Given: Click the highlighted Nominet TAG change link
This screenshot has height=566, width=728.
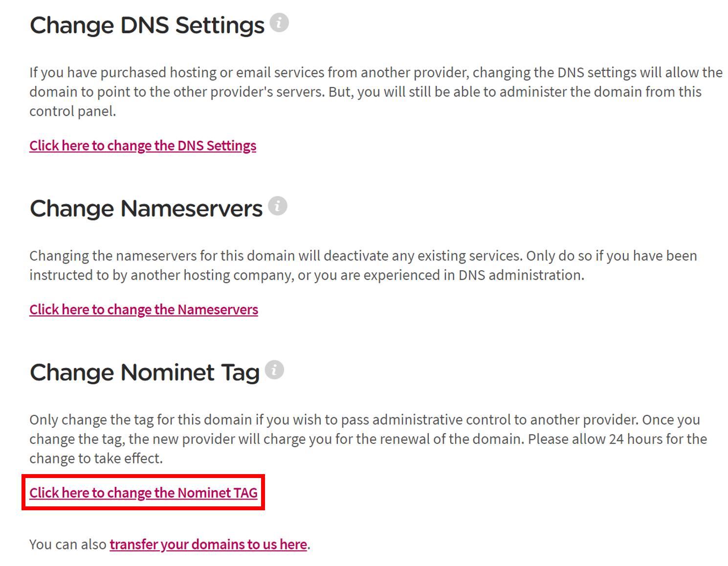Looking at the screenshot, I should tap(144, 493).
